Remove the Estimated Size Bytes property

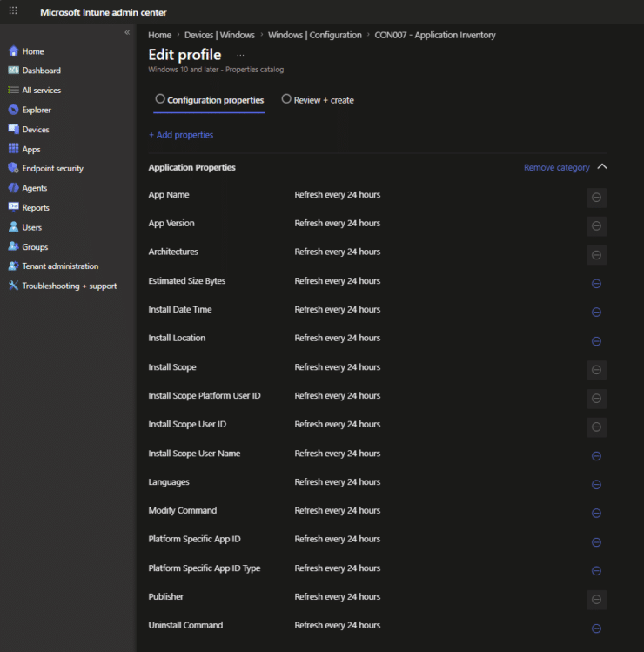coord(597,284)
